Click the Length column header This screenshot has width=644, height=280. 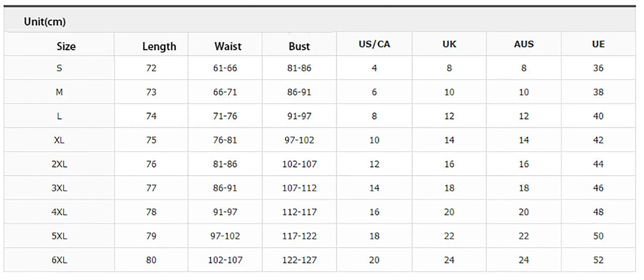tap(159, 46)
